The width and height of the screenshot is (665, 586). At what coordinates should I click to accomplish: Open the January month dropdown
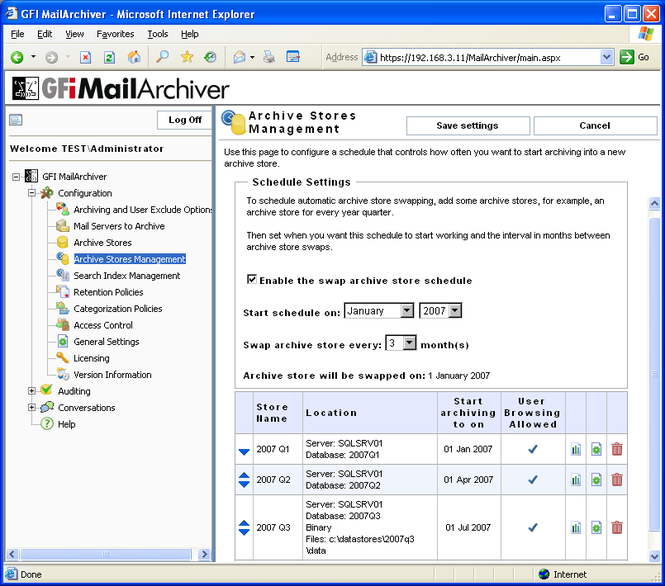pyautogui.click(x=407, y=311)
